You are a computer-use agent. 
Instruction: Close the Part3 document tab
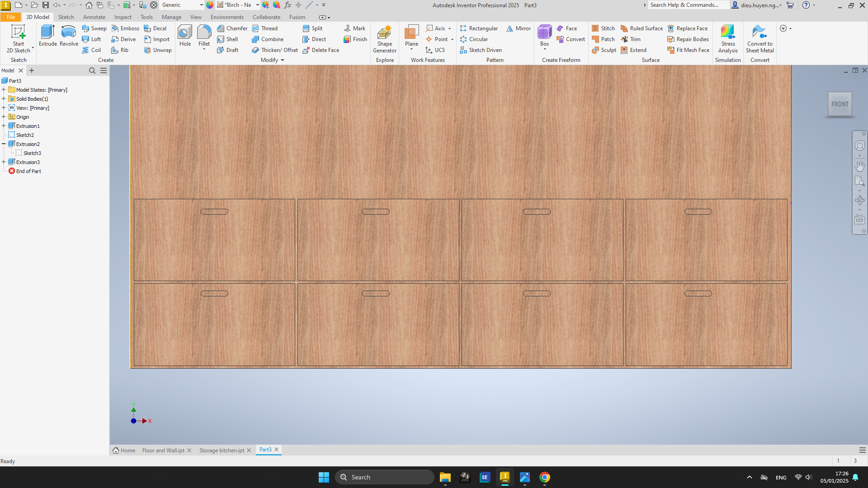tap(276, 450)
